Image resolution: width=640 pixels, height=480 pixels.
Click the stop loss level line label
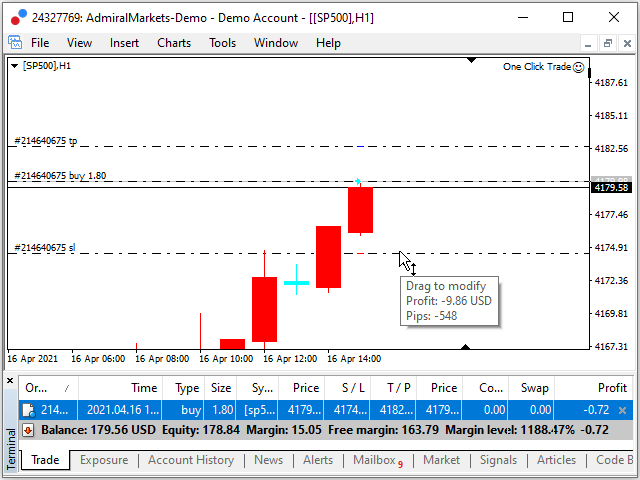point(44,248)
